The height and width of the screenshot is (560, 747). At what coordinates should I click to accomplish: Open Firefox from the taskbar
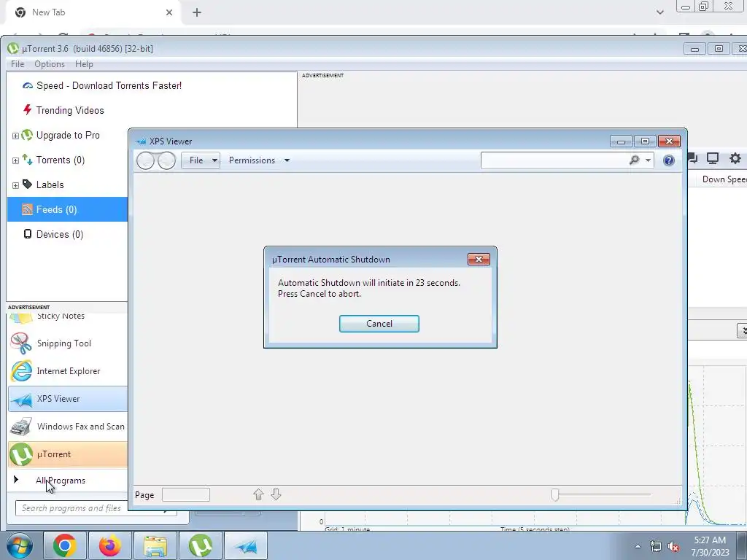click(x=110, y=545)
